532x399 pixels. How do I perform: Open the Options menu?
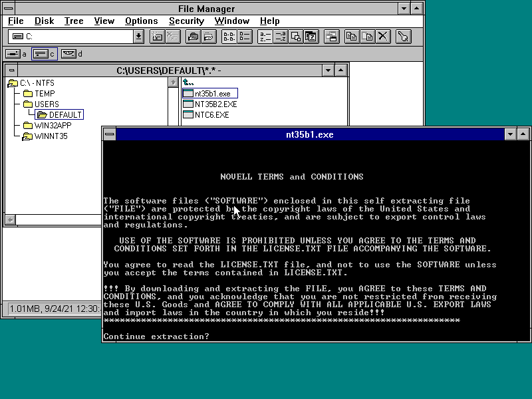point(141,21)
